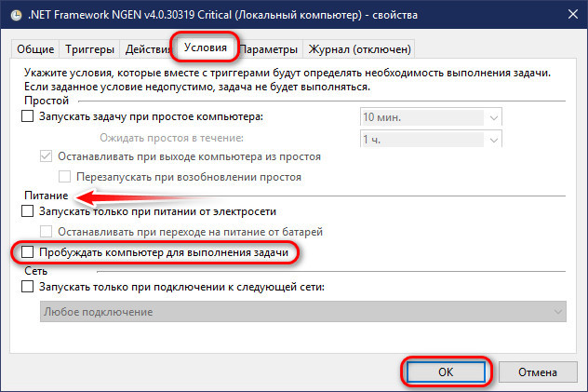Click the Сеть section label
Screen dimensions: 588x392
pyautogui.click(x=35, y=270)
